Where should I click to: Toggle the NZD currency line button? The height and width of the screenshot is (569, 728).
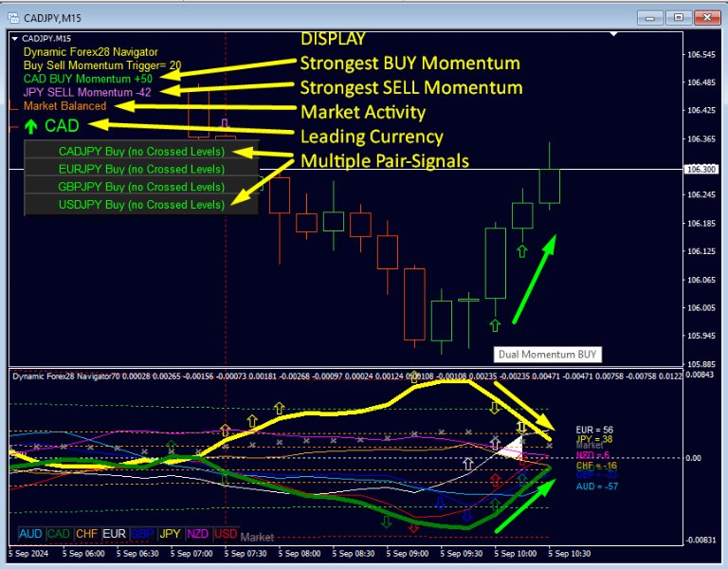point(198,534)
